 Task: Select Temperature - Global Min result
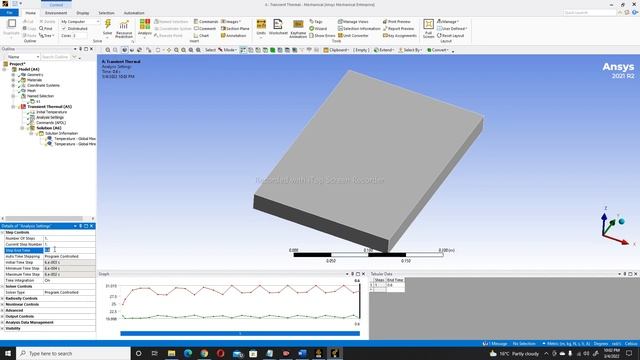[x=75, y=144]
